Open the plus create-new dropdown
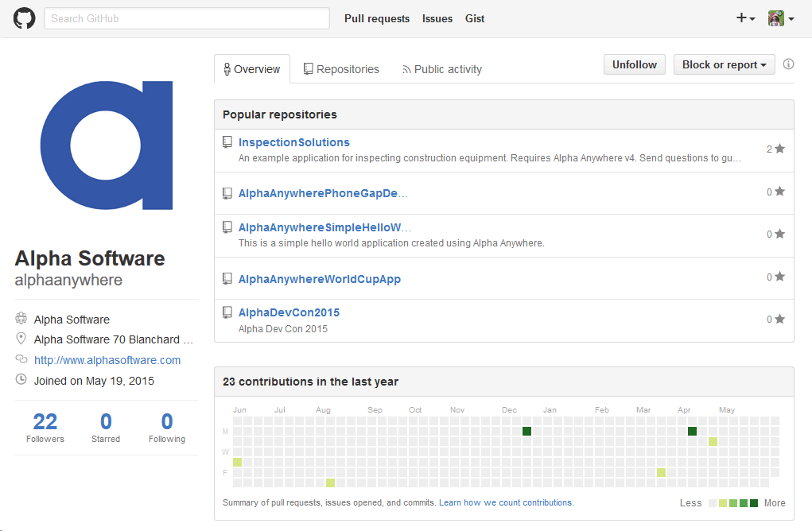The width and height of the screenshot is (812, 531). [x=745, y=18]
